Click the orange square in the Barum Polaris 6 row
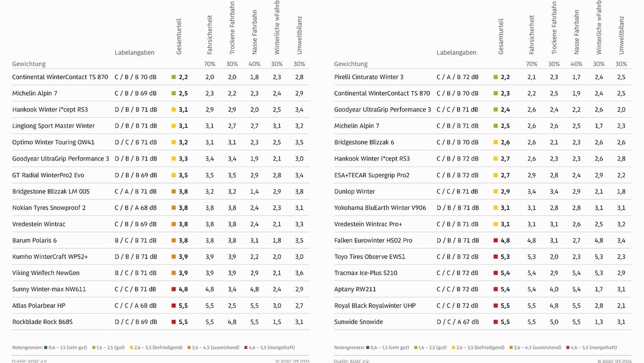The height and width of the screenshot is (363, 644). pyautogui.click(x=174, y=240)
